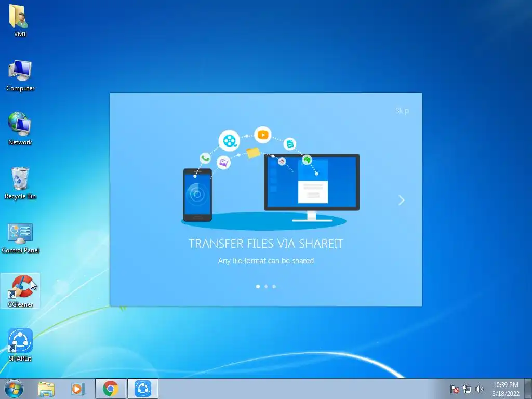Click the Show desktop strip

coord(528,389)
